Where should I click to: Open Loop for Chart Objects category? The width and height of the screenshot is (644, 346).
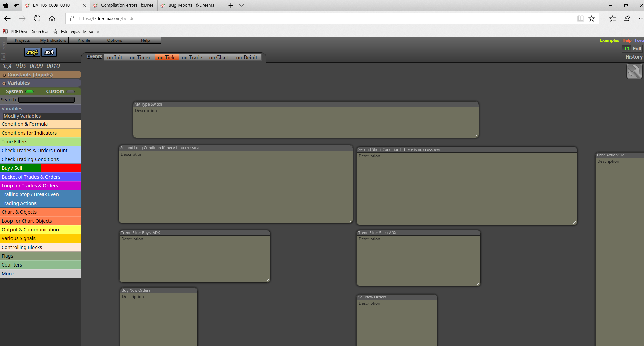[x=41, y=221]
